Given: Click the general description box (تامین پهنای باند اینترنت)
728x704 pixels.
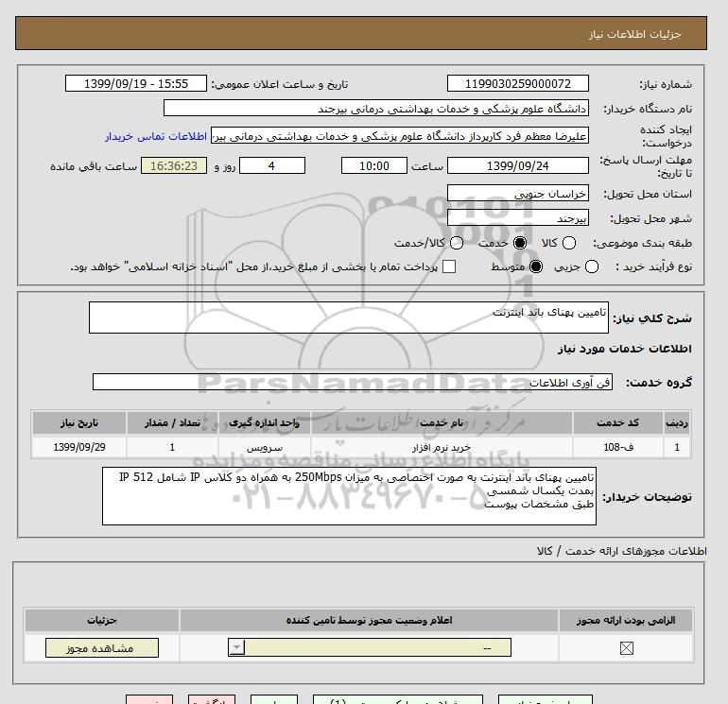Looking at the screenshot, I should [349, 318].
